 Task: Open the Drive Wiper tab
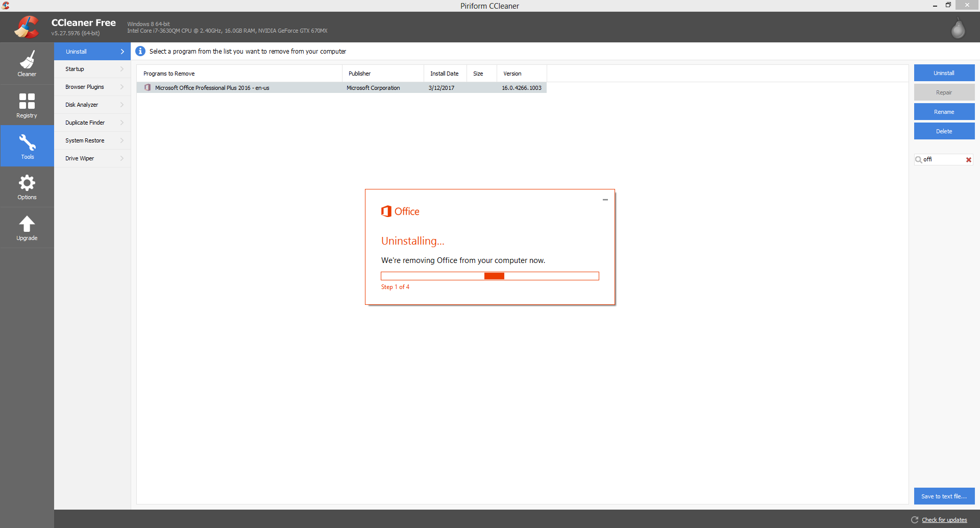(x=92, y=158)
